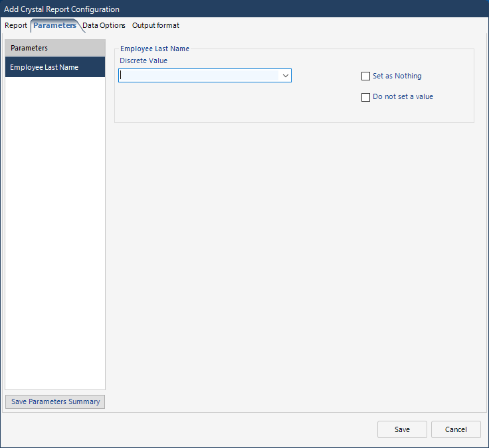Switch to the Data Options tab
Screen dimensions: 489x448
tap(104, 25)
